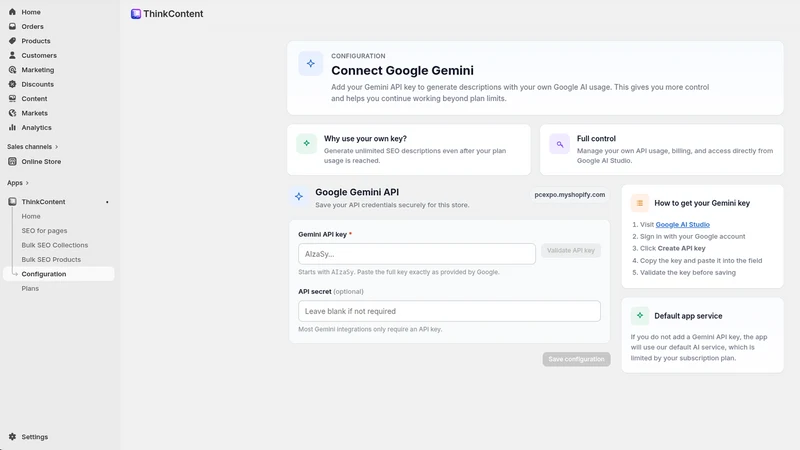Click the Products tag icon
This screenshot has width=800, height=450.
(12, 41)
